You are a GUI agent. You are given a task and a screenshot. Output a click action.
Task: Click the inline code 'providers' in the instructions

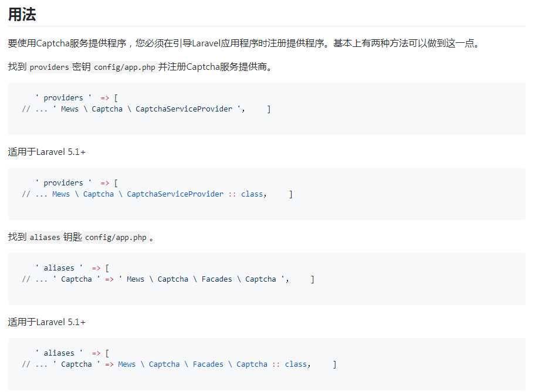49,67
